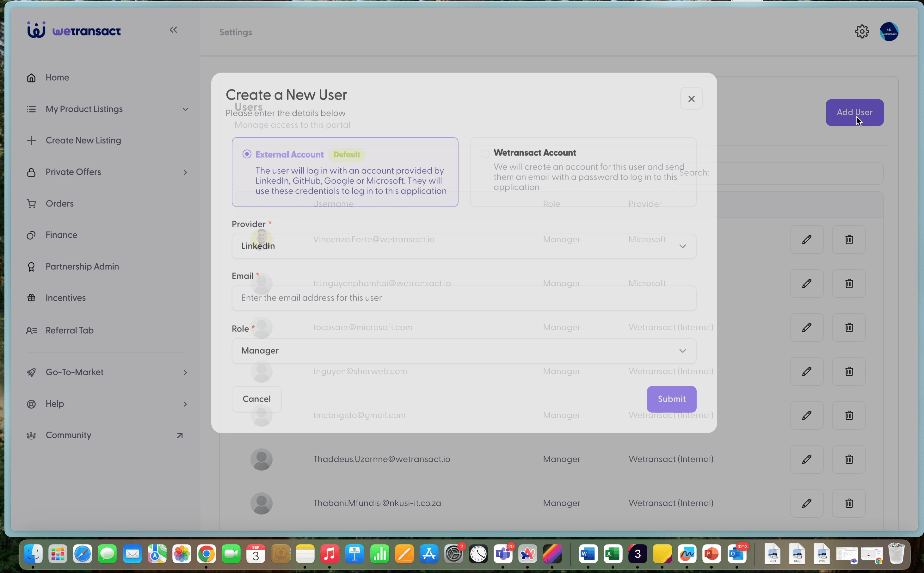Open Create New Listing
This screenshot has height=573, width=924.
click(x=83, y=141)
